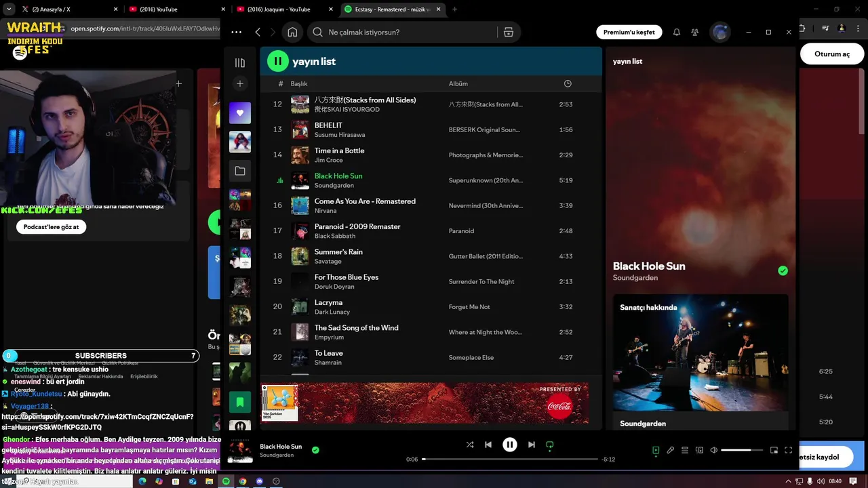Open Chrome from the Windows taskbar
The width and height of the screenshot is (868, 488).
pos(243,481)
